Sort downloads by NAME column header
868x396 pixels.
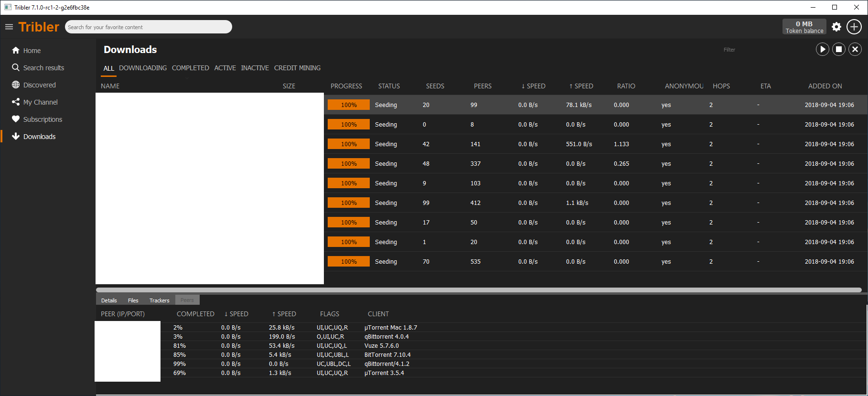click(x=110, y=86)
